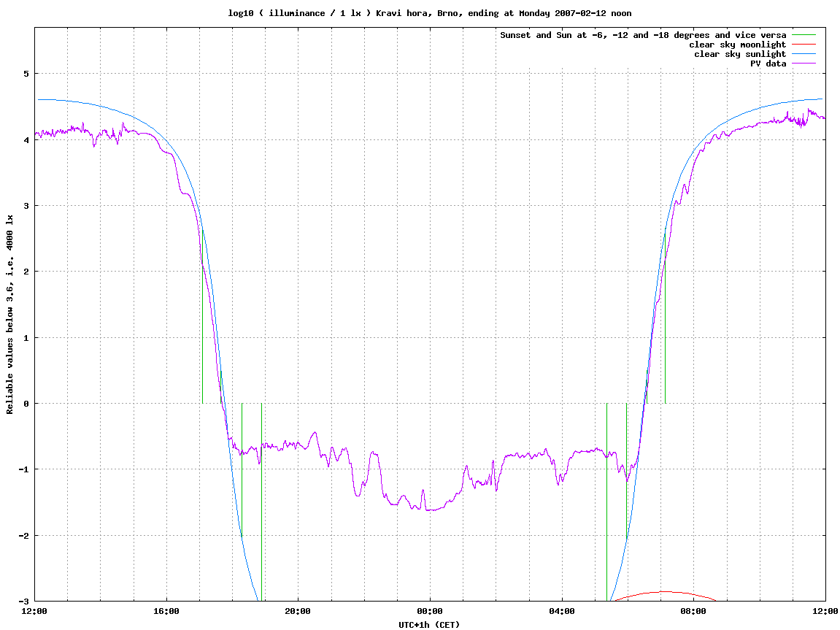Viewport: 840px width, 630px height.
Task: Click the x-axis tick label 20:00
Action: (x=298, y=611)
